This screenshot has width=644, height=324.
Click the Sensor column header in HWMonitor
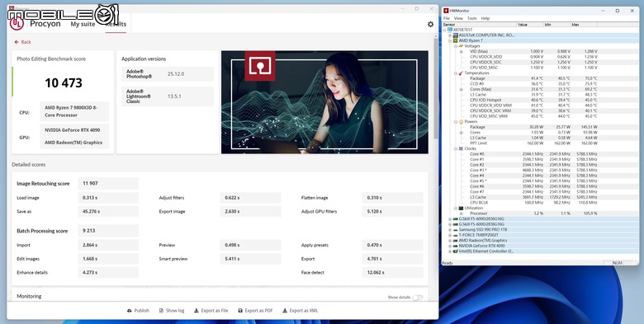click(480, 25)
